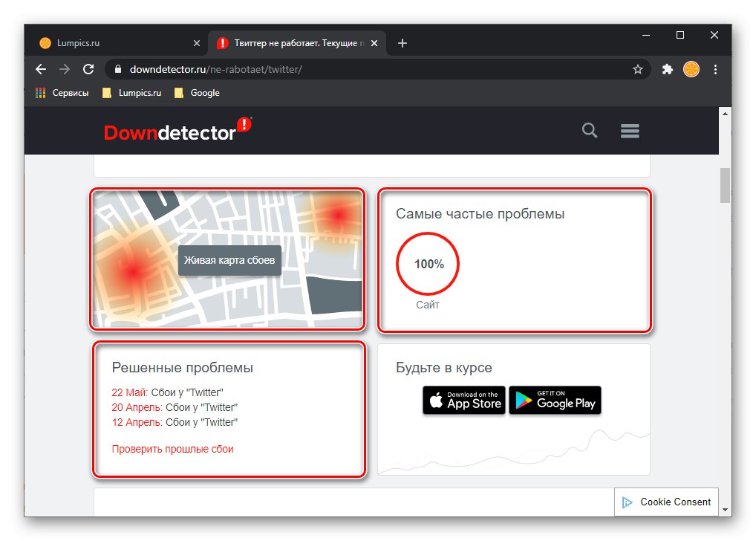Open the Google bookmark folder

[197, 93]
